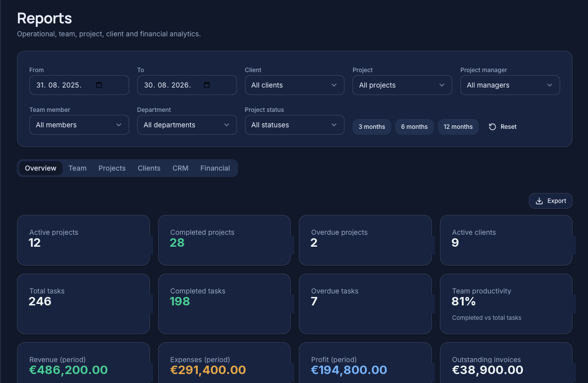Viewport: 588px width, 383px height.
Task: Expand the Department All departments dropdown
Action: point(187,125)
